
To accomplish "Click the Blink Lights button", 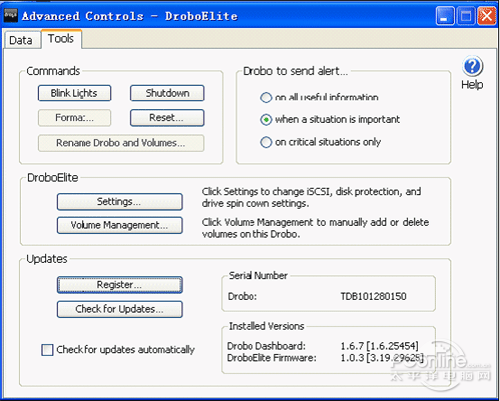I will (74, 93).
